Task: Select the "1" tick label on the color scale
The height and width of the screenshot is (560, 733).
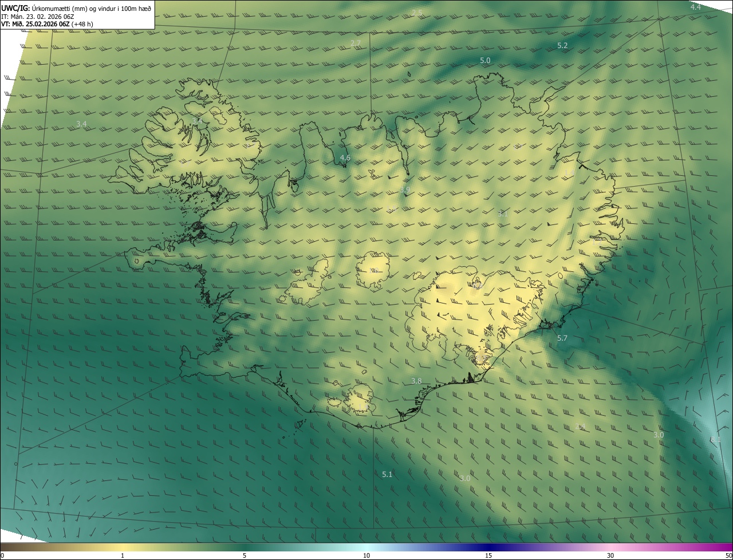Action: point(123,555)
